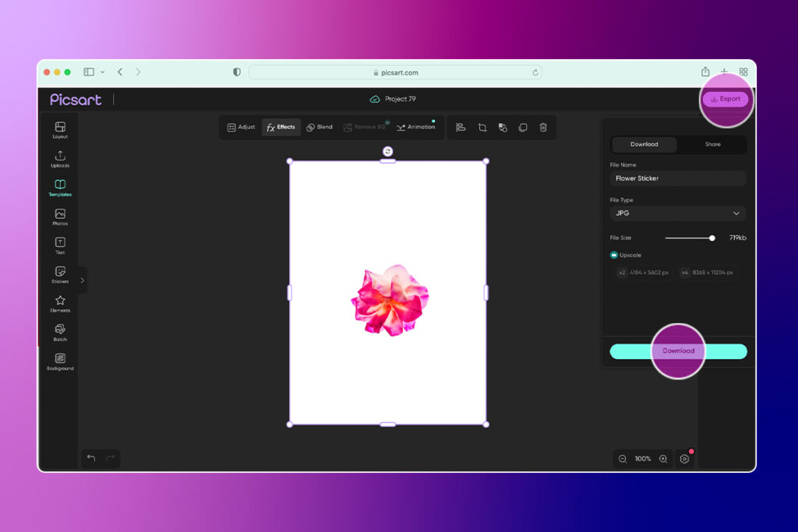Toggle the Upscale switch
The image size is (798, 532).
613,255
